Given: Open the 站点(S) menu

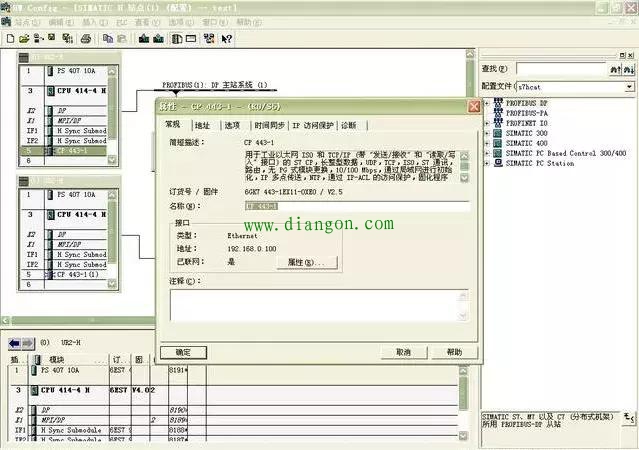Looking at the screenshot, I should point(28,22).
